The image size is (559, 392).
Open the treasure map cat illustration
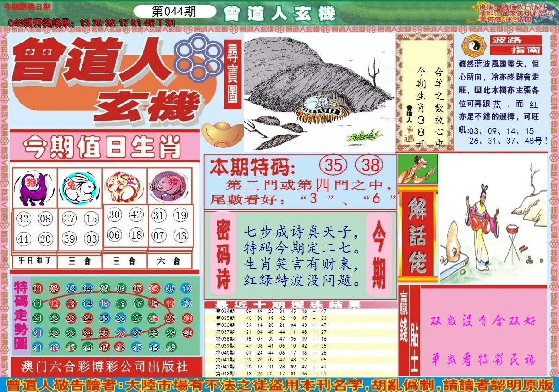tap(319, 92)
